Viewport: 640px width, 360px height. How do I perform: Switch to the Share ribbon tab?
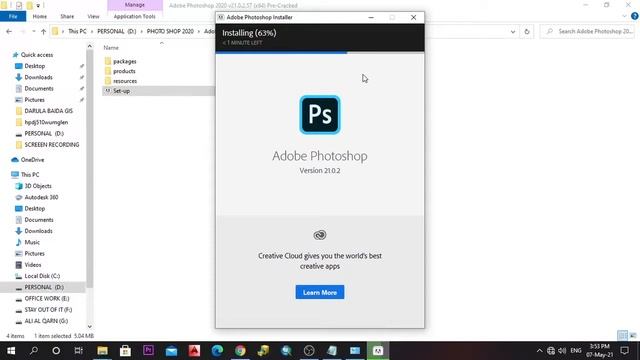pyautogui.click(x=67, y=16)
